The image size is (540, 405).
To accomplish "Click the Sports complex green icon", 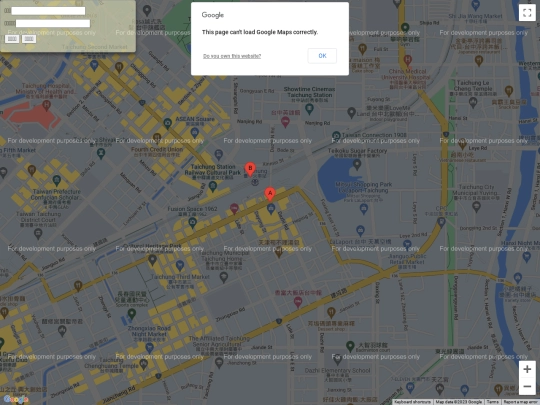I will (x=132, y=313).
